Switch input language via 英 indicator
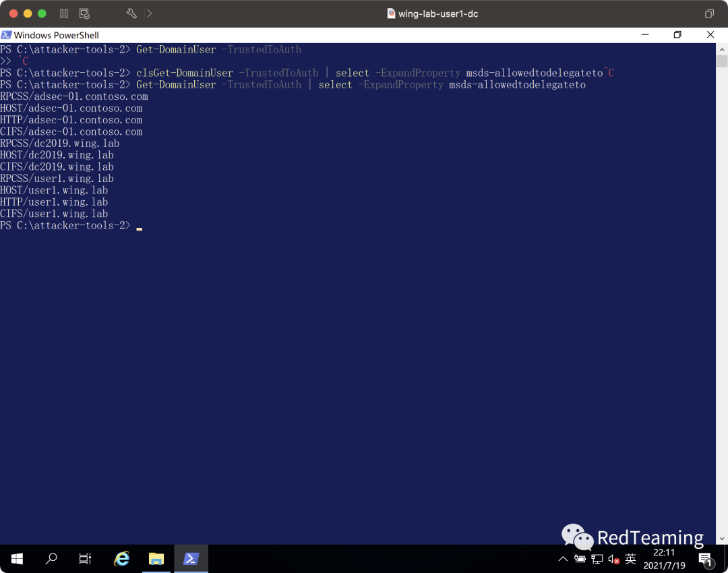Screen dimensions: 728x573 [x=630, y=559]
